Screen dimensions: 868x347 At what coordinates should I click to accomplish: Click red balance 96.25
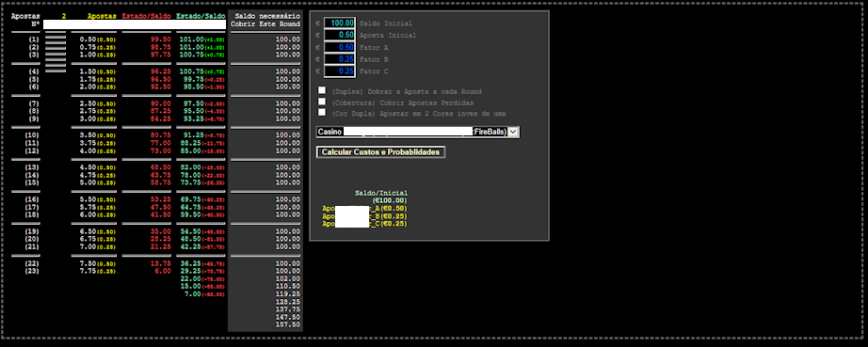pos(161,71)
